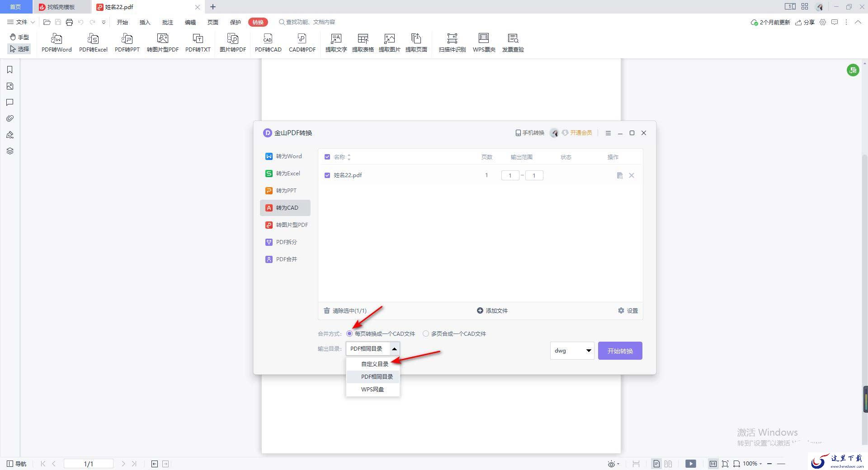Sort the file list by 名称
Screen dimensions: 868x470
[x=349, y=157]
